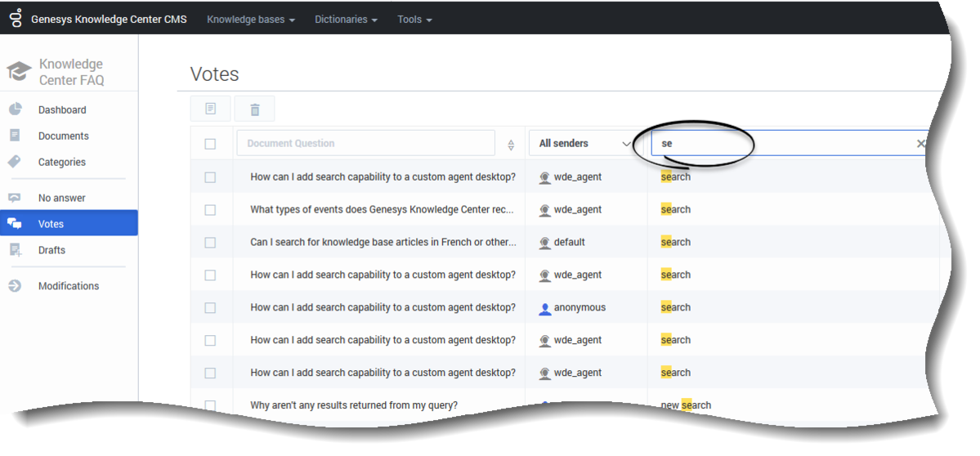The width and height of the screenshot is (980, 456).
Task: Click the 'default' sender name
Action: [x=570, y=243]
